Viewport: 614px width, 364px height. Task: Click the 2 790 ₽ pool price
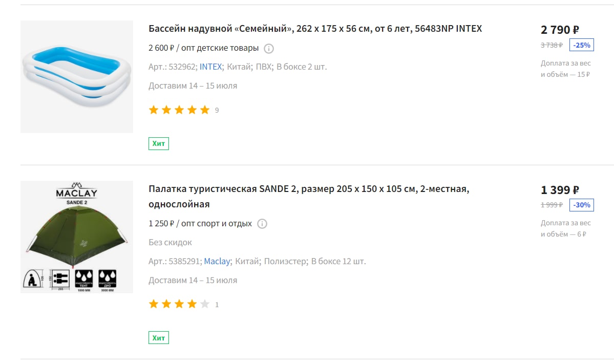pyautogui.click(x=560, y=30)
